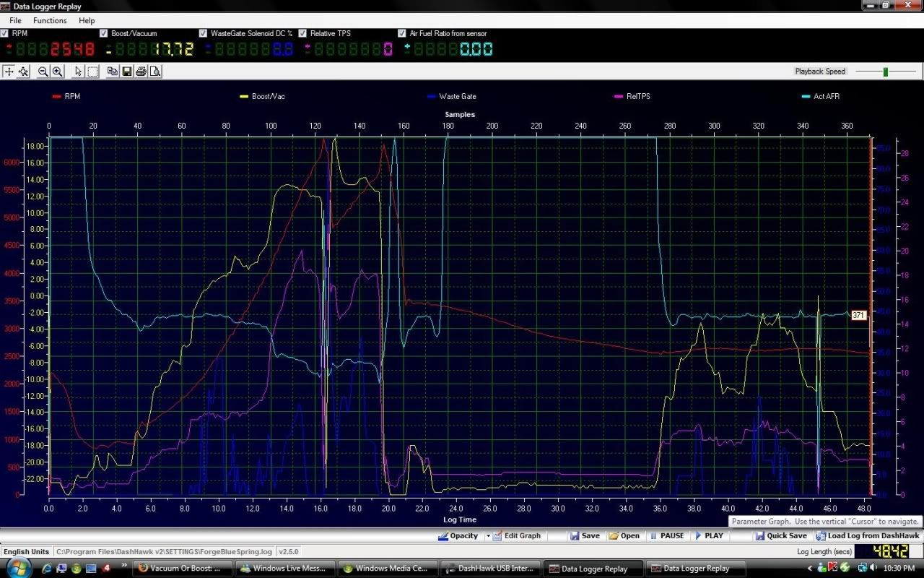This screenshot has width=924, height=578.
Task: Toggle the RPM checkbox
Action: (5, 33)
